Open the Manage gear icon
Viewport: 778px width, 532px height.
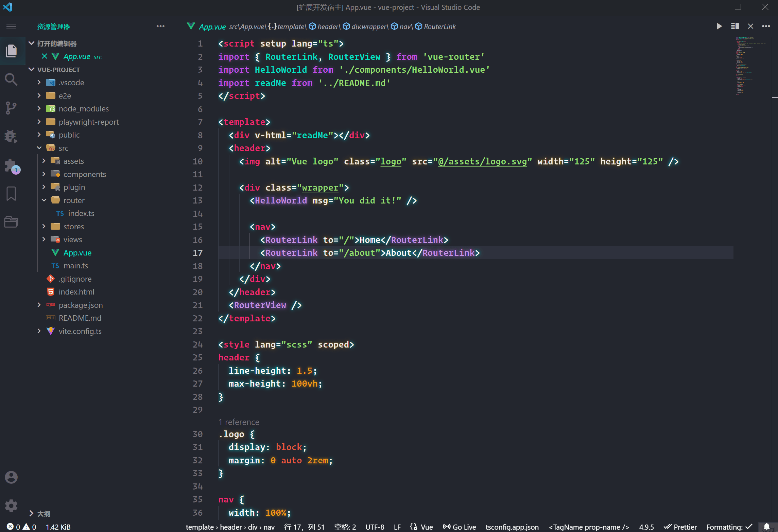click(x=11, y=506)
